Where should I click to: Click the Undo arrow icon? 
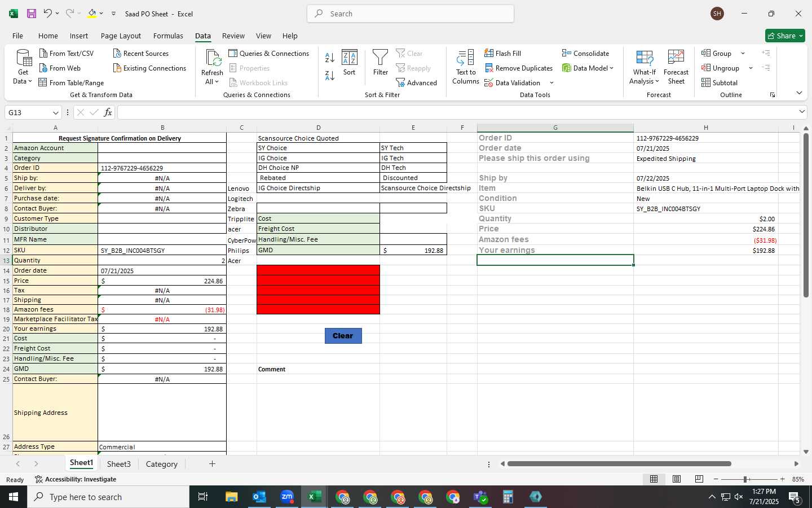pyautogui.click(x=48, y=14)
